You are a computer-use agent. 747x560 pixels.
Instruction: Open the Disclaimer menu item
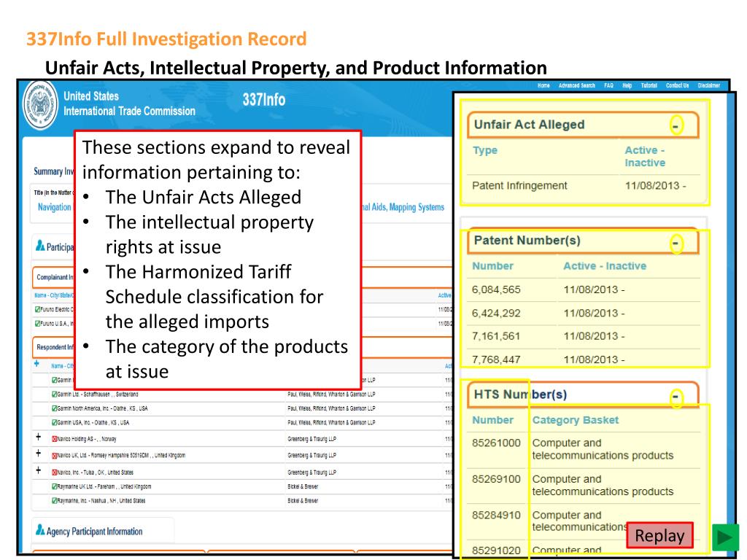[x=709, y=86]
